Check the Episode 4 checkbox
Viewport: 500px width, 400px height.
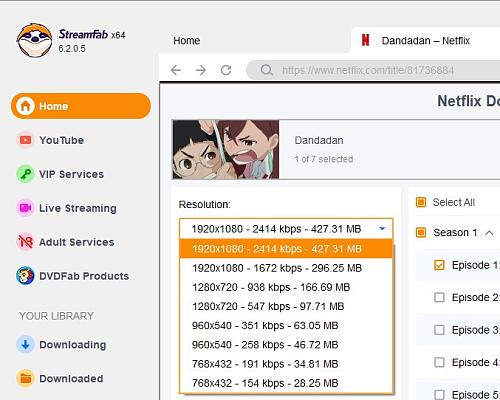[x=439, y=362]
